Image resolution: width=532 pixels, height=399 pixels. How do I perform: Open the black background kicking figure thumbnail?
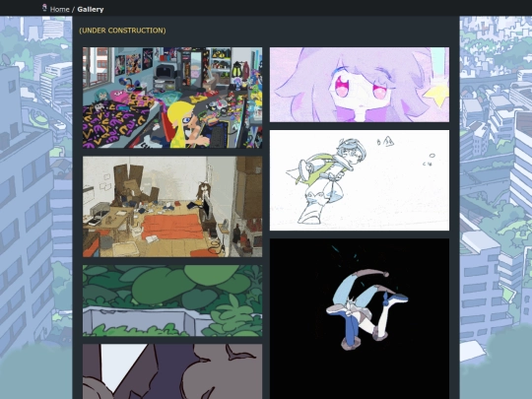point(360,319)
